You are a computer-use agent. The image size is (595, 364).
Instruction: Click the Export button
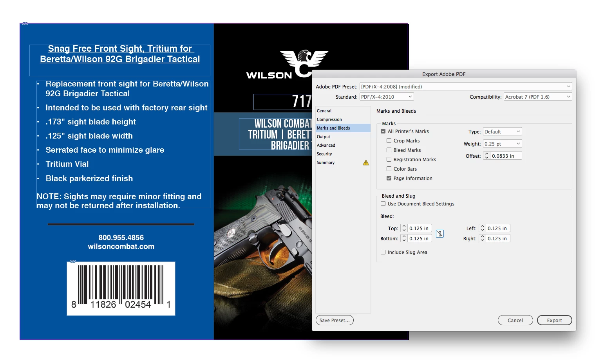[x=554, y=321]
